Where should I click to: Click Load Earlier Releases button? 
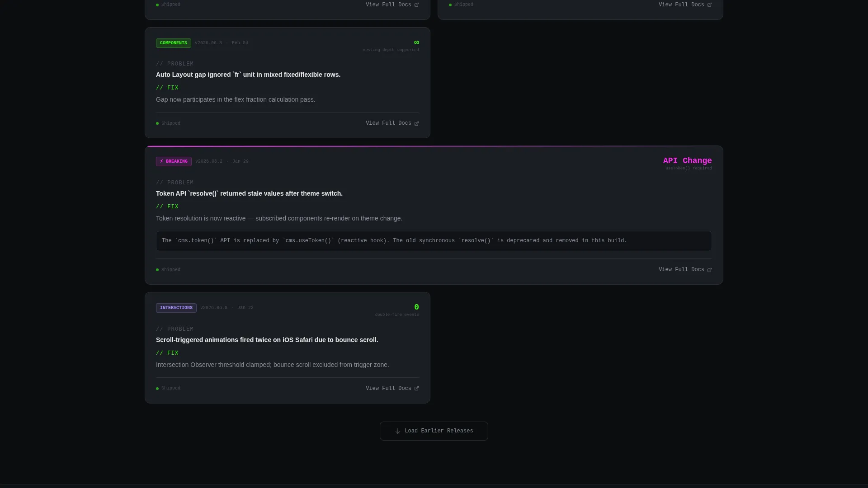coord(434,431)
